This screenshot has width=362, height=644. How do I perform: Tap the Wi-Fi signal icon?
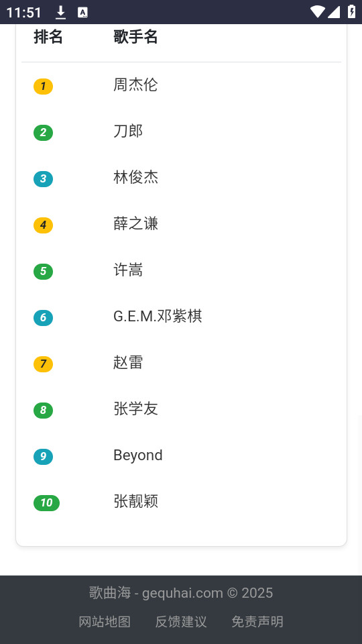(318, 12)
